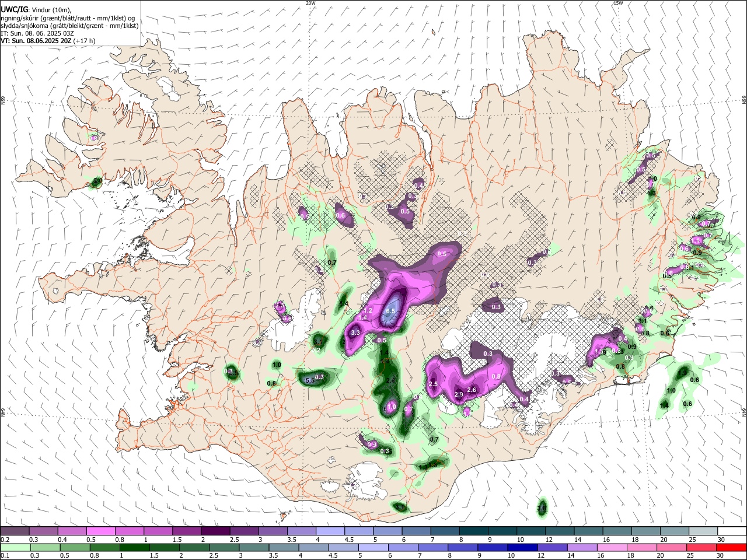Click the 2.5 value in the pink area
The image size is (747, 560).
tap(433, 384)
